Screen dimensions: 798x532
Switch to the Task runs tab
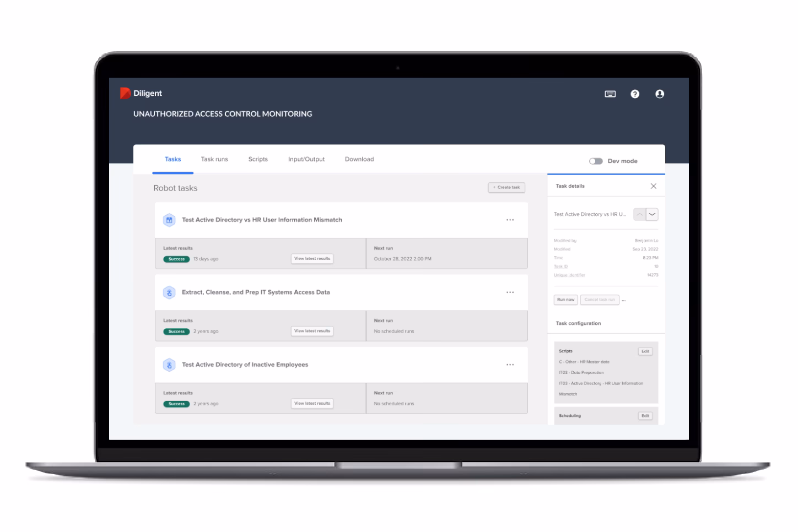pyautogui.click(x=214, y=159)
